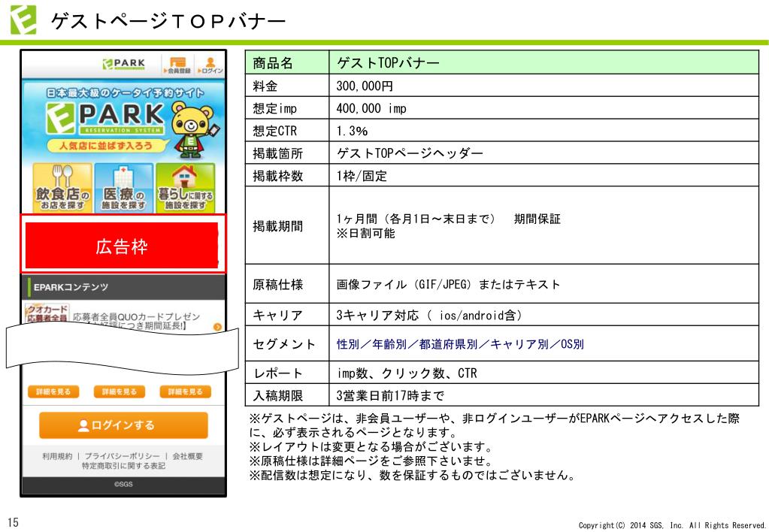This screenshot has width=769, height=532.
Task: Open the 会社概要 footer link
Action: 187,456
